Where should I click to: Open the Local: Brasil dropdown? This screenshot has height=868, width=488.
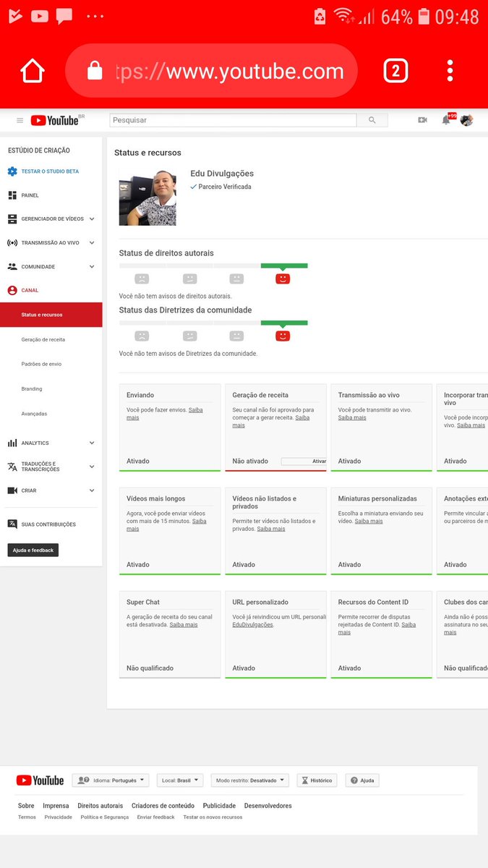(x=180, y=780)
